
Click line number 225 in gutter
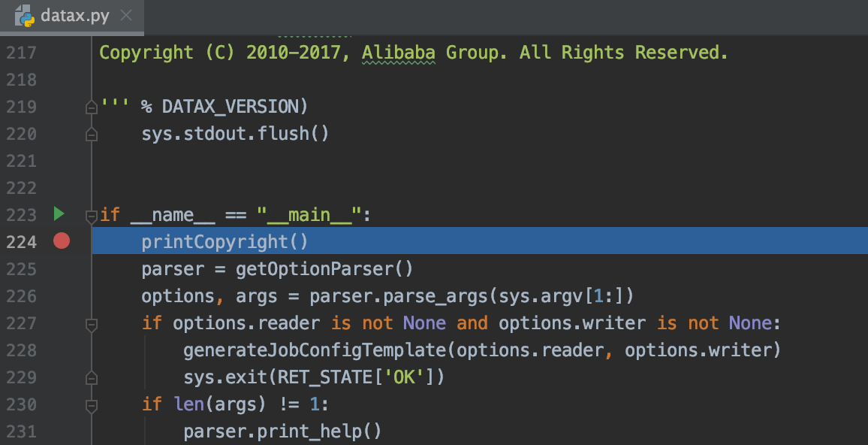pos(21,269)
